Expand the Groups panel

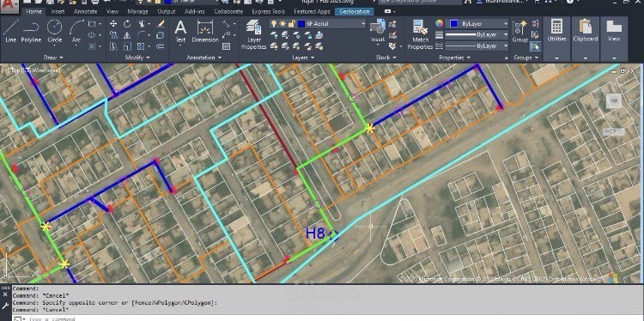click(526, 58)
